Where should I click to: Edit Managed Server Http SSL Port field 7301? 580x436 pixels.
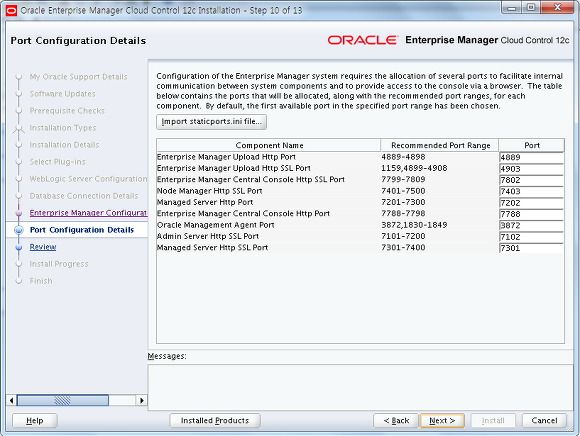[531, 248]
